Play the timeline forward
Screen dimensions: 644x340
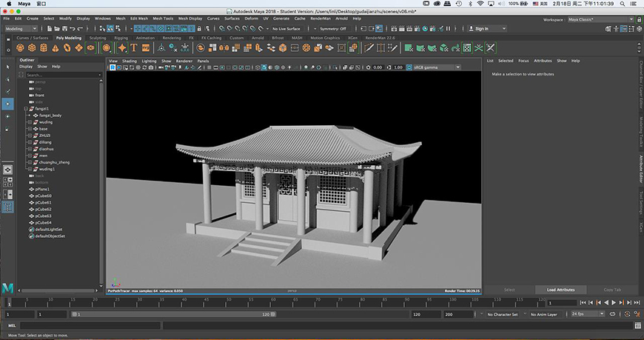[614, 302]
